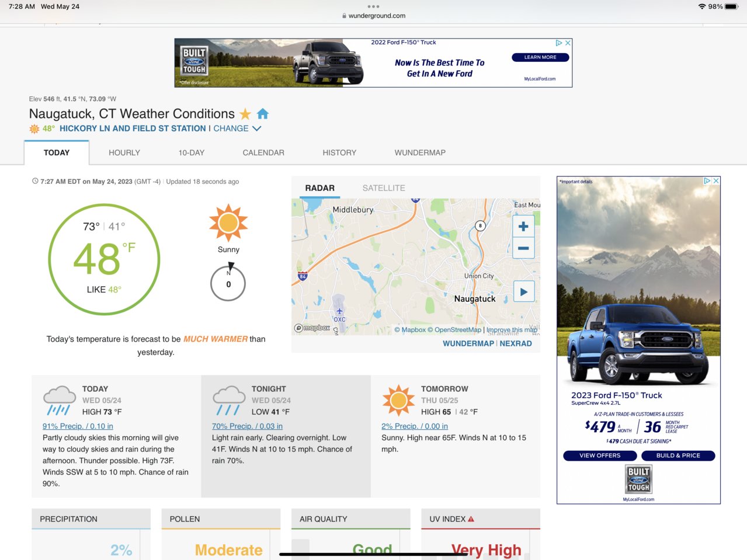Viewport: 747px width, 560px height.
Task: Switch to the TODAY tab
Action: (x=57, y=152)
